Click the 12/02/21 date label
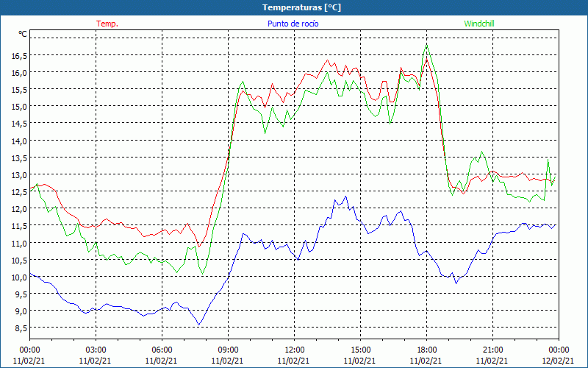Screen dimensions: 588x368 [559, 361]
